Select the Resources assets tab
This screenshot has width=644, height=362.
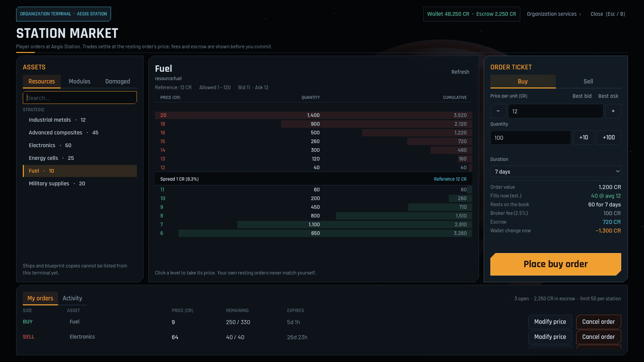point(42,81)
